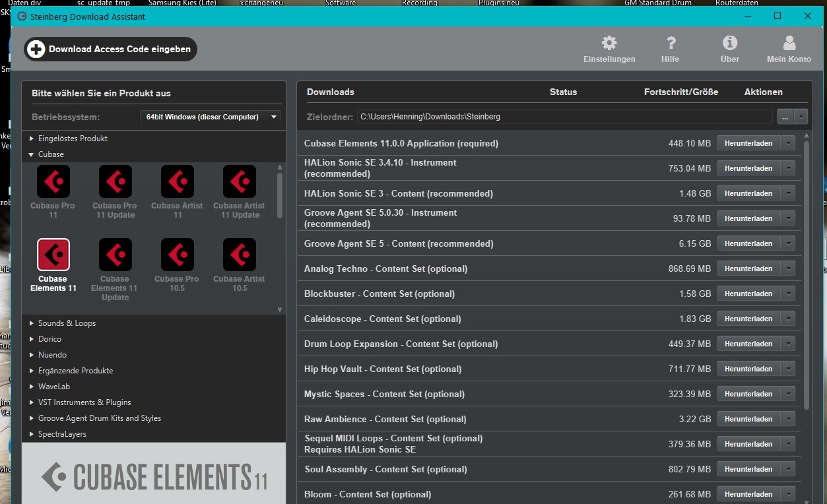
Task: Maximize the Steinberg Download Assistant window
Action: pyautogui.click(x=777, y=16)
